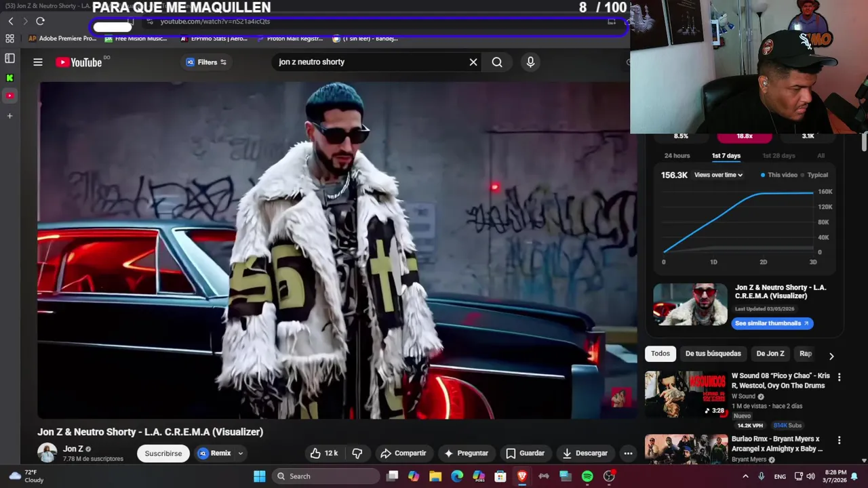Click the main video player frame
The image size is (868, 488).
click(x=337, y=250)
